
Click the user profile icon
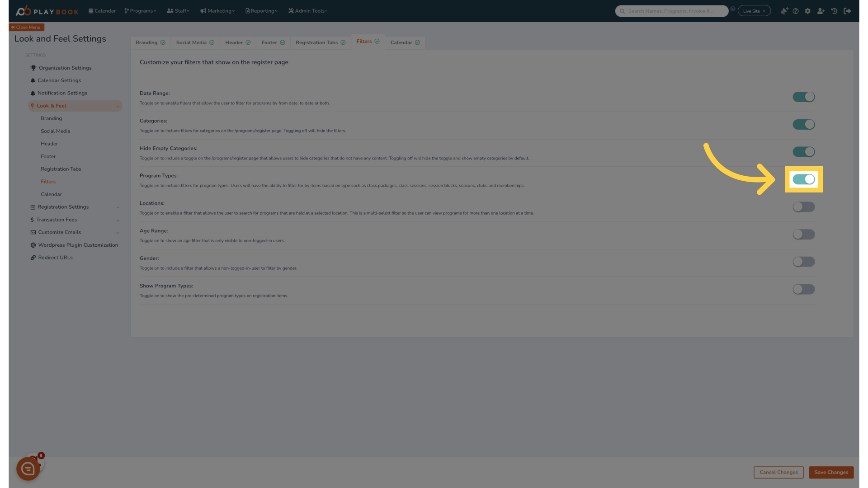coord(821,11)
